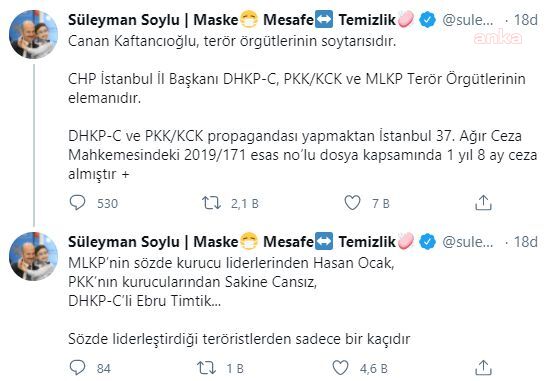The image size is (551, 381).
Task: Open the first tweet text mentioning DHKP-C propagandası
Action: 303,155
